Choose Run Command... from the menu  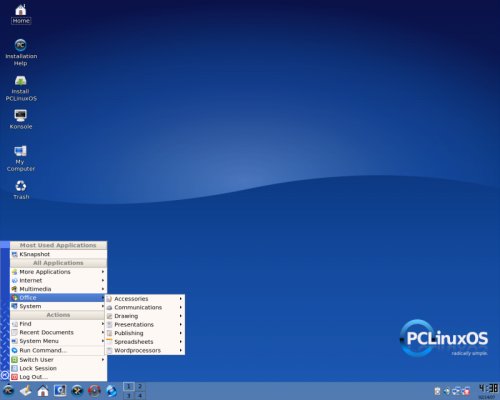(58, 350)
